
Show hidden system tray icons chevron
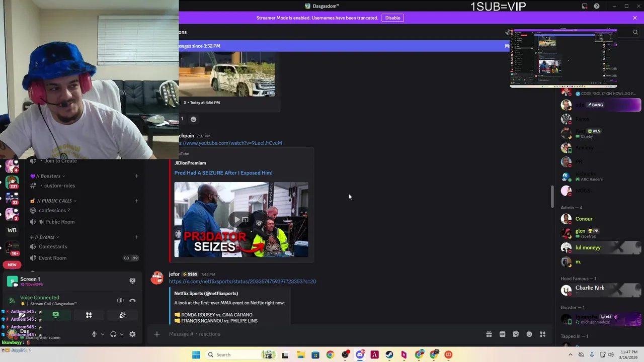click(x=570, y=354)
